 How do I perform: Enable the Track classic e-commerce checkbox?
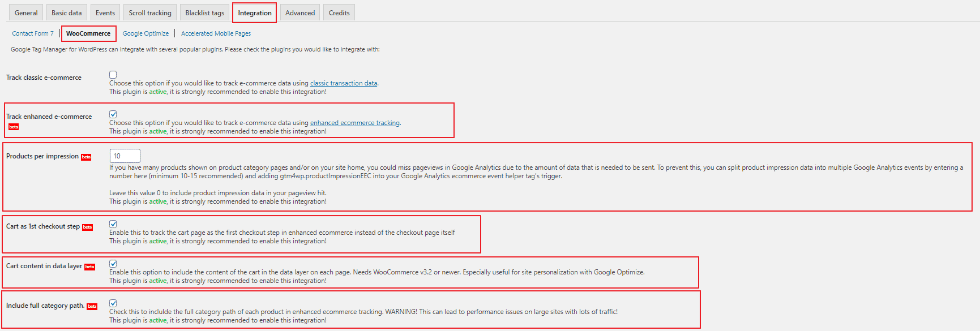tap(113, 75)
